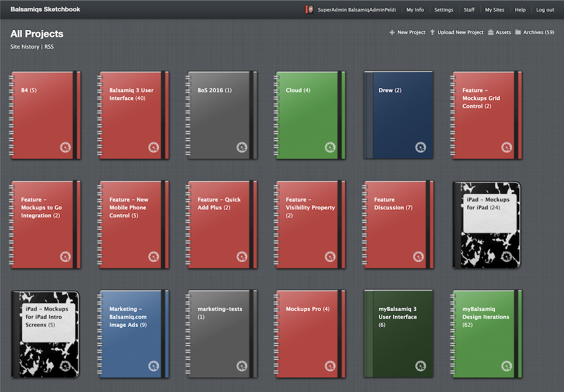Click the SuperAdmin user avatar

click(x=310, y=9)
